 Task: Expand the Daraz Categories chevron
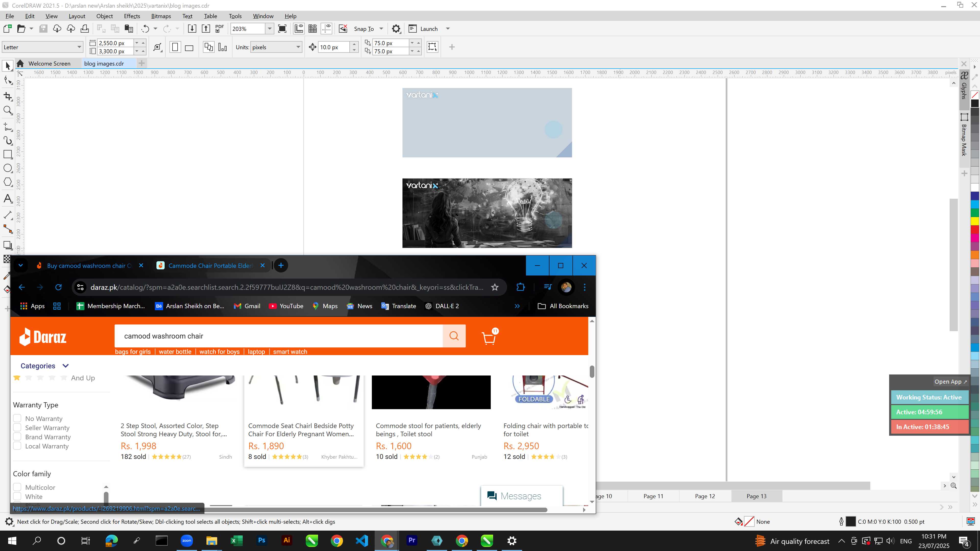point(65,366)
